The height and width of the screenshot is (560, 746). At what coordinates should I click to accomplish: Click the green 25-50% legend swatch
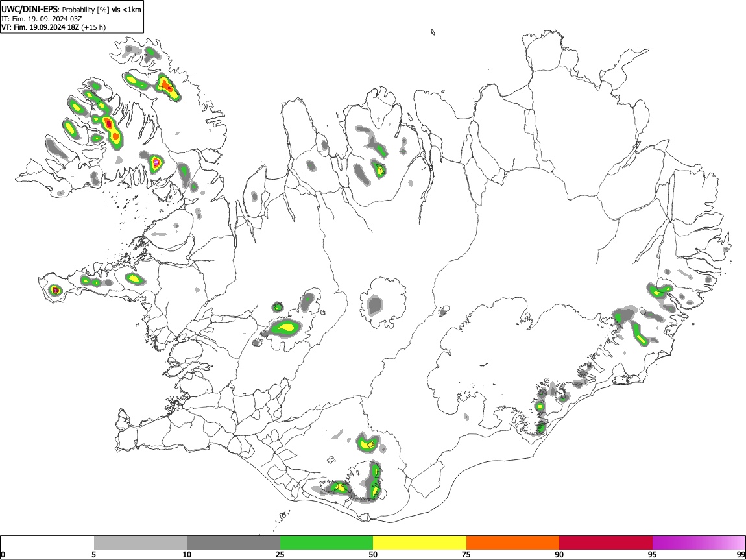326,542
